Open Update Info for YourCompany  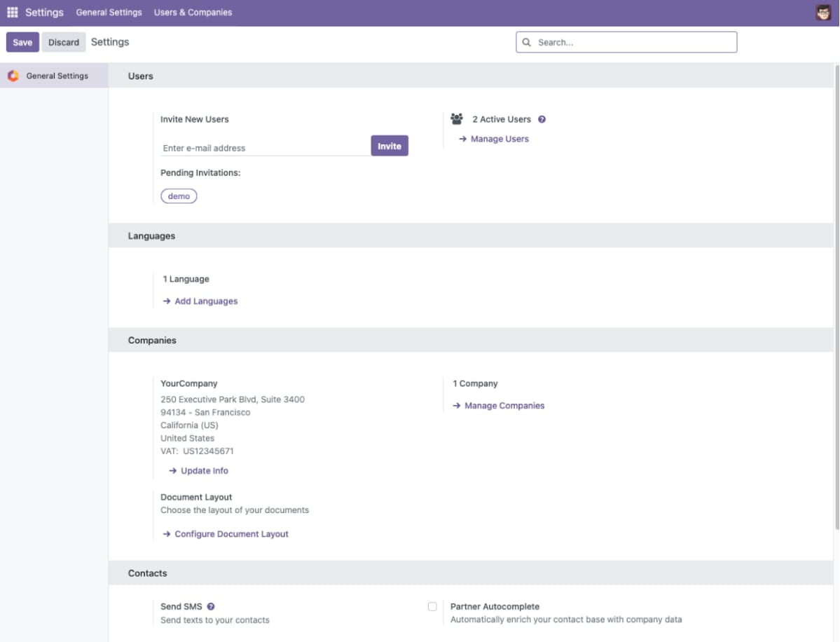click(205, 470)
